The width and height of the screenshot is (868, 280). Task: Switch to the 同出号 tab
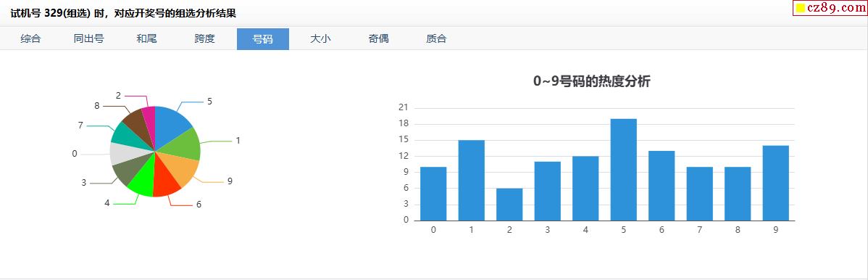point(88,39)
